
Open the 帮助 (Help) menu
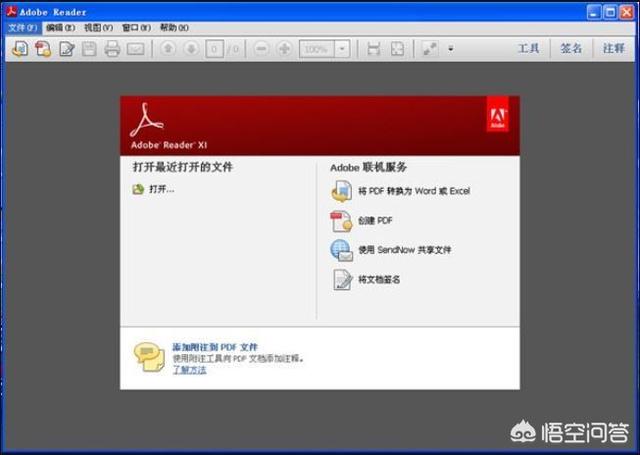[174, 28]
